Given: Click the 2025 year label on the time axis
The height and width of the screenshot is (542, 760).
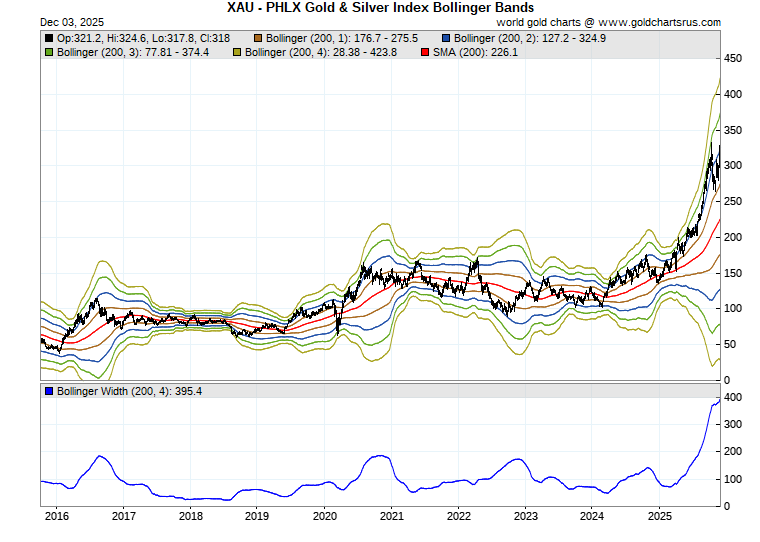Looking at the screenshot, I should tap(659, 516).
